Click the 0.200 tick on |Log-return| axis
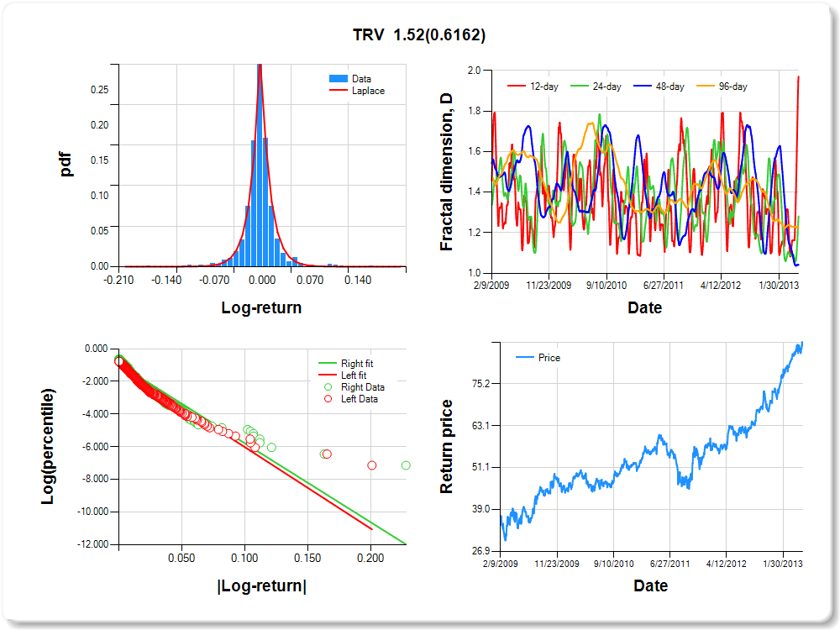This screenshot has width=840, height=630. pyautogui.click(x=370, y=558)
